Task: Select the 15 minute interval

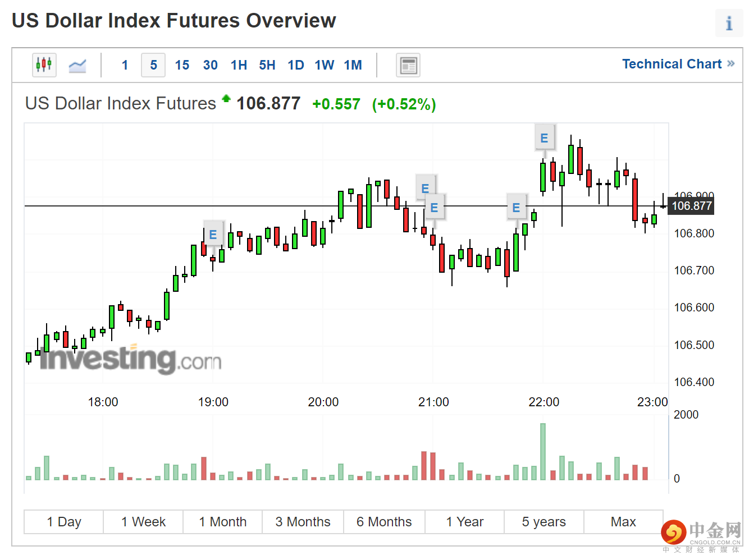Action: [x=182, y=65]
